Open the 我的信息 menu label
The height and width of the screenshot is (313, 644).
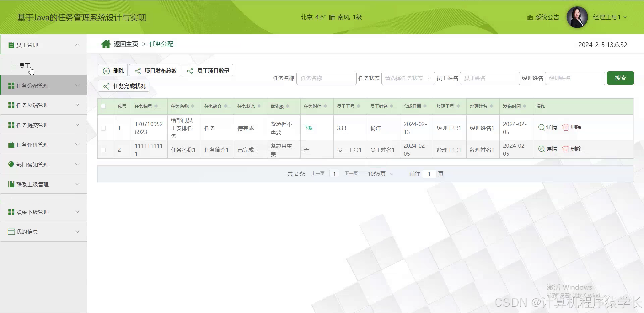click(x=27, y=232)
